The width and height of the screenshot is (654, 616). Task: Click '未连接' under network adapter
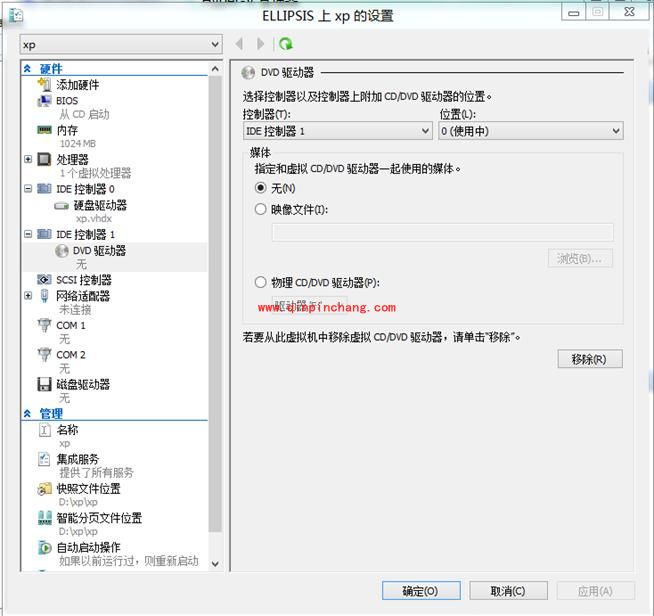click(75, 309)
